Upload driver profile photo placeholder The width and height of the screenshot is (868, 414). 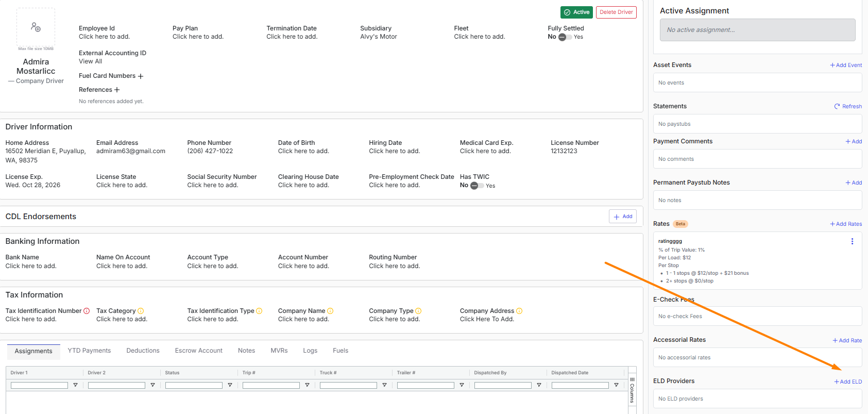click(36, 27)
